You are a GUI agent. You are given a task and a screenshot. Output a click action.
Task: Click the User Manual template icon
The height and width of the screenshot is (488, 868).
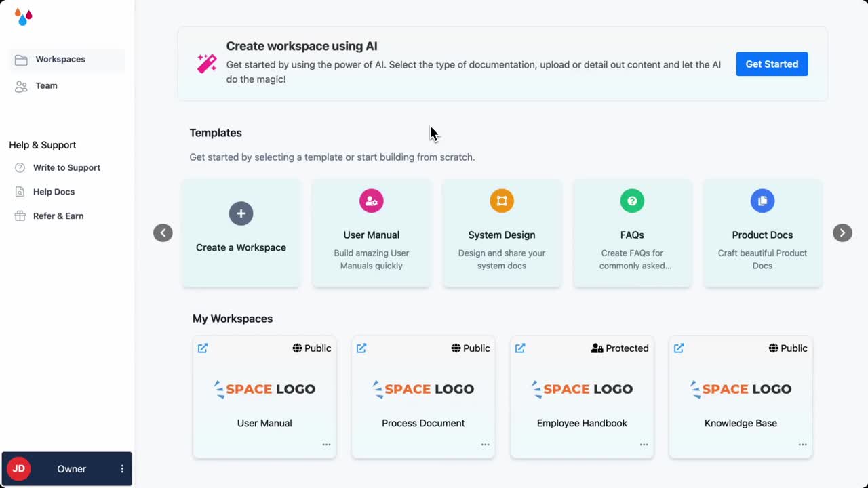pos(372,201)
